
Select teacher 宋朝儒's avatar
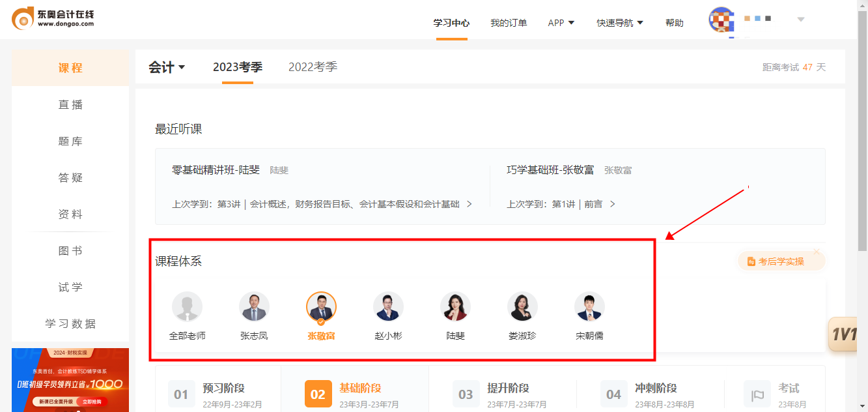(x=589, y=306)
